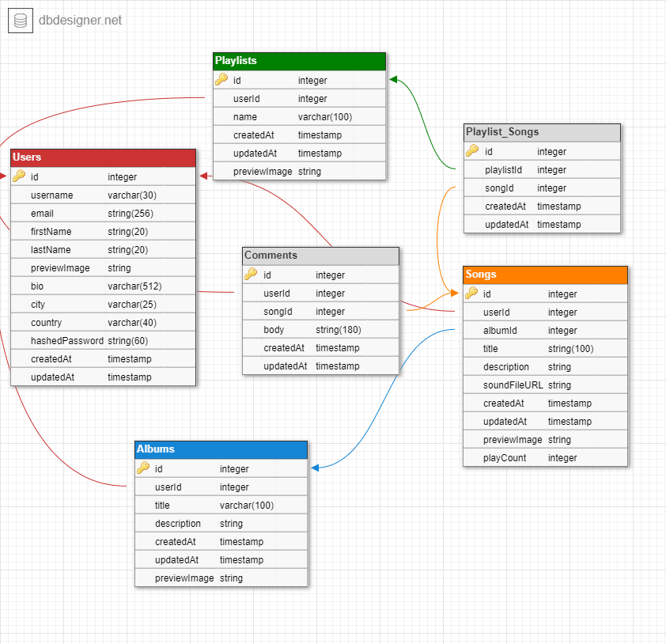Click the body field in Comments table
This screenshot has width=666, height=644.
[274, 331]
